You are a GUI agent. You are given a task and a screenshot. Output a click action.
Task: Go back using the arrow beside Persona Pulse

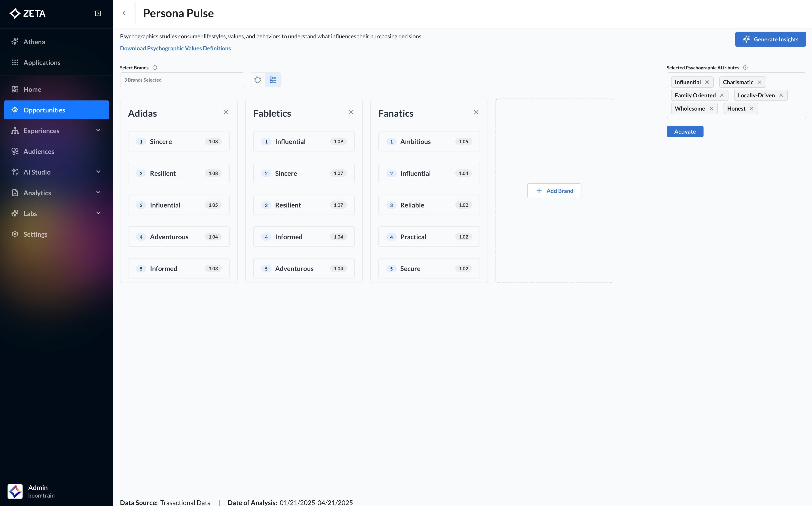click(124, 13)
